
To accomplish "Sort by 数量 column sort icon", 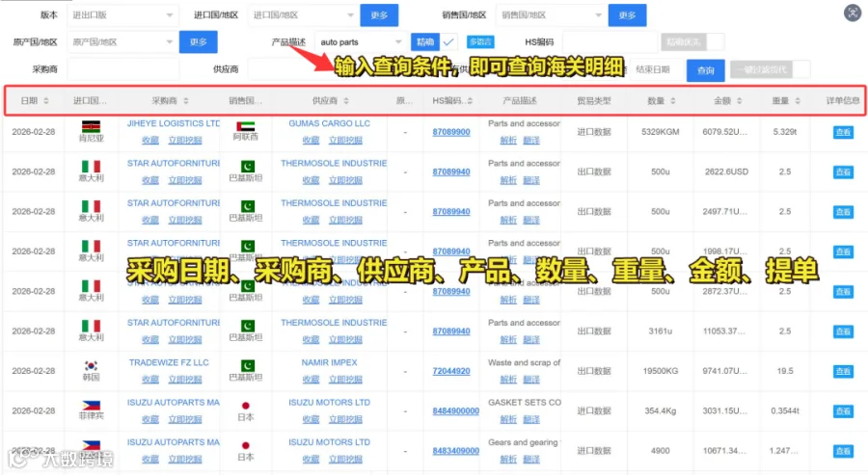I will (x=672, y=100).
